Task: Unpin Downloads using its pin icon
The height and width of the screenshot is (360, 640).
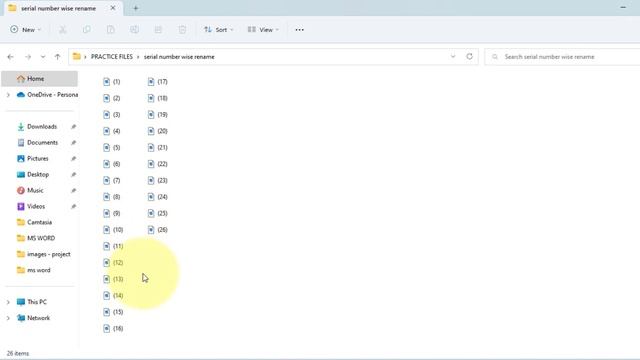Action: [x=73, y=127]
